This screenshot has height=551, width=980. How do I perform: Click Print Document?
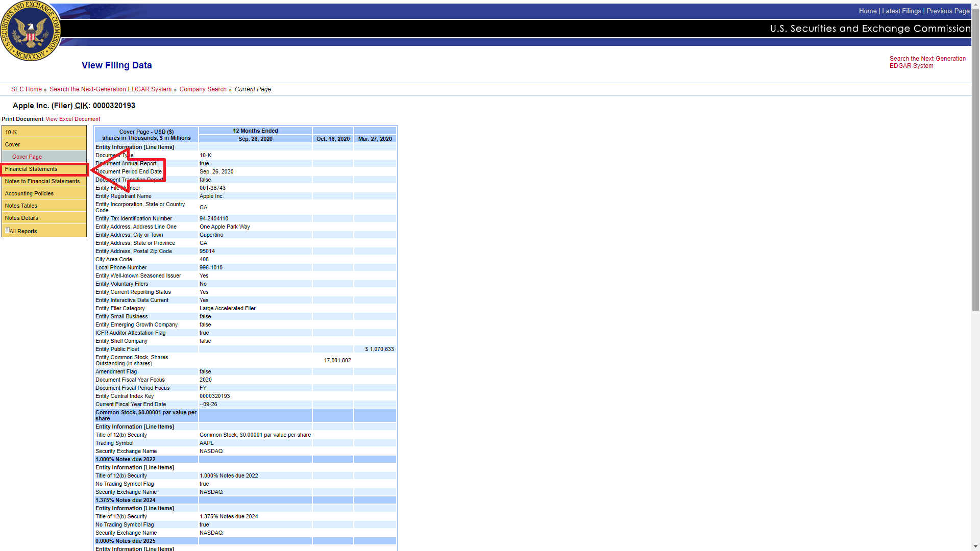pyautogui.click(x=22, y=119)
